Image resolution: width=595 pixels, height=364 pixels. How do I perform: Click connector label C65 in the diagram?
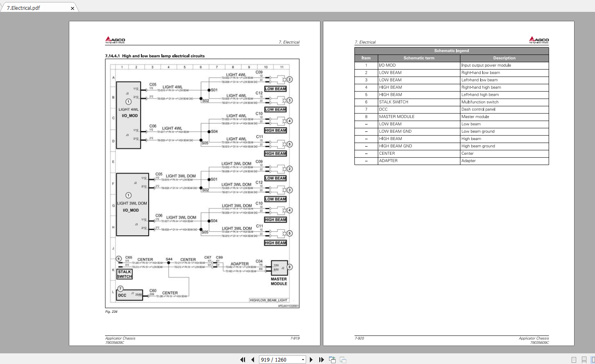point(129,258)
